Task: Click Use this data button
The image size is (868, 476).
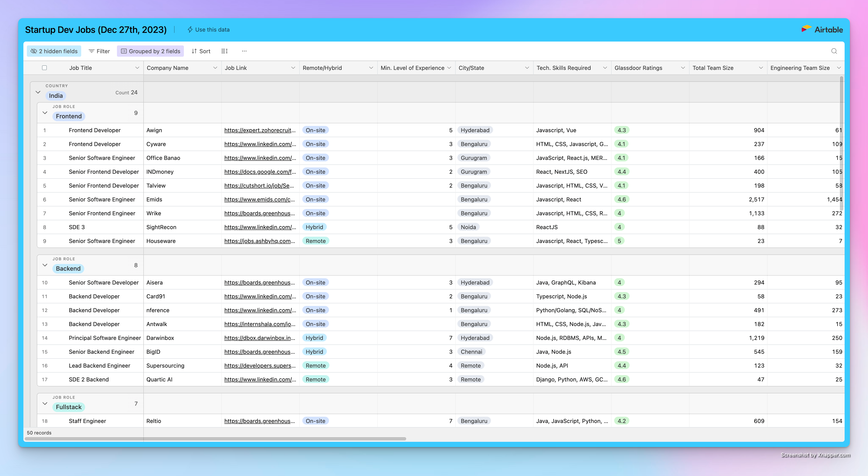Action: pos(208,30)
